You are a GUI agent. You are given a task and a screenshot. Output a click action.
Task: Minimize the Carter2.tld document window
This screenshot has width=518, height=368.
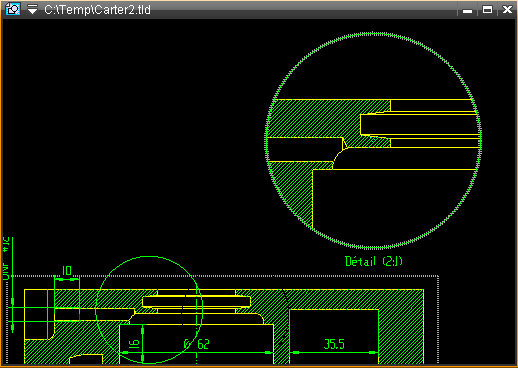[467, 10]
